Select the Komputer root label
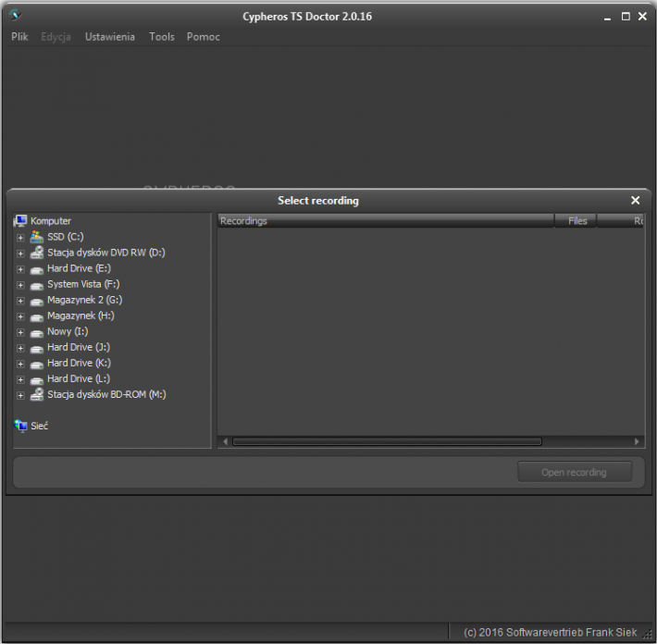This screenshot has width=657, height=644. [x=51, y=221]
